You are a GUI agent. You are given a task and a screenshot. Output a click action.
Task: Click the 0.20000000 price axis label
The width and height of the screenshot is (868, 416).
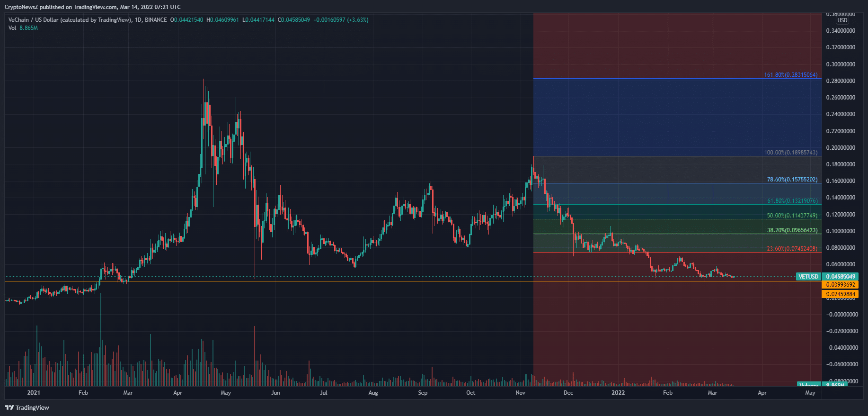coord(841,148)
